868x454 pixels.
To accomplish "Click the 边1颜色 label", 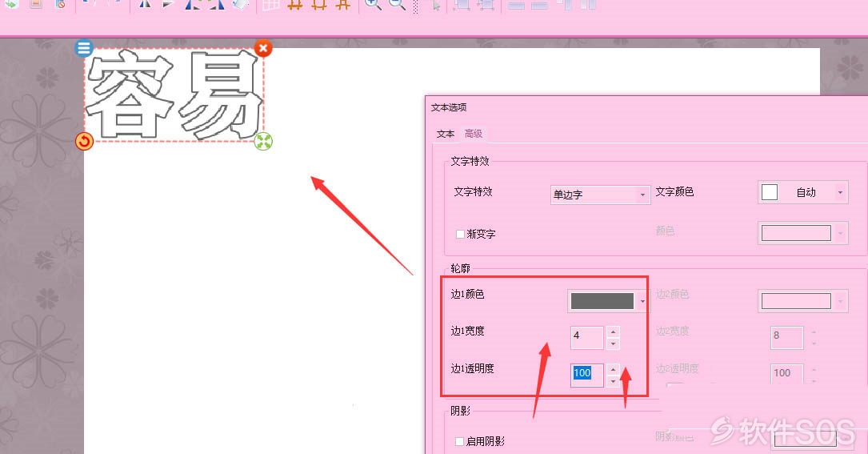I will (467, 295).
